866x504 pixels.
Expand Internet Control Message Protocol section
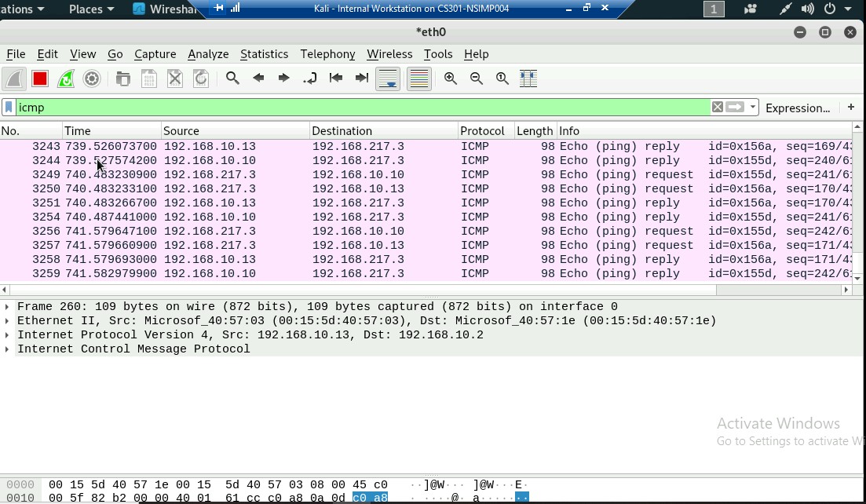click(x=7, y=349)
